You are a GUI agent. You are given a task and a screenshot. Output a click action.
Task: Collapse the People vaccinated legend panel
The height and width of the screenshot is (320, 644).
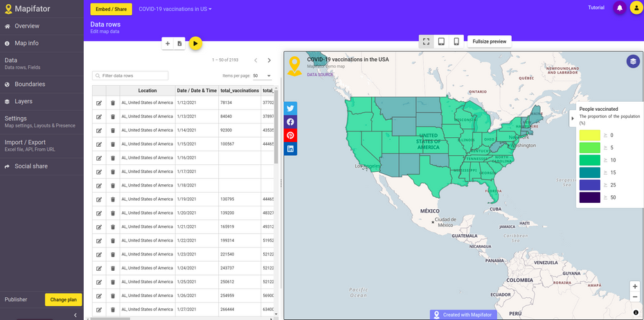coord(573,118)
